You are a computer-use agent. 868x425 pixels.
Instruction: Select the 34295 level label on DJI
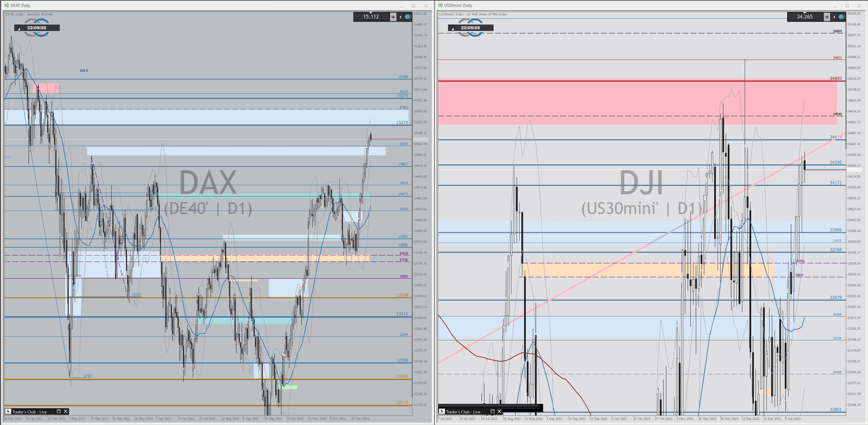(835, 162)
